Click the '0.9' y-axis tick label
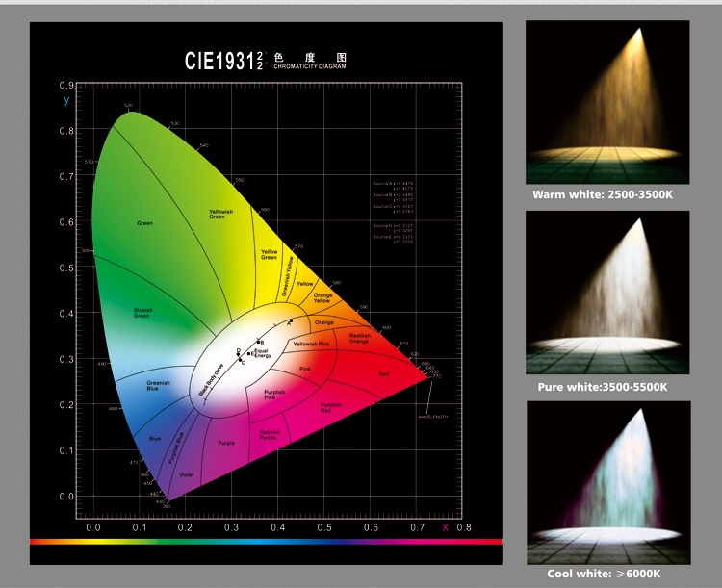The height and width of the screenshot is (588, 722). [x=66, y=86]
